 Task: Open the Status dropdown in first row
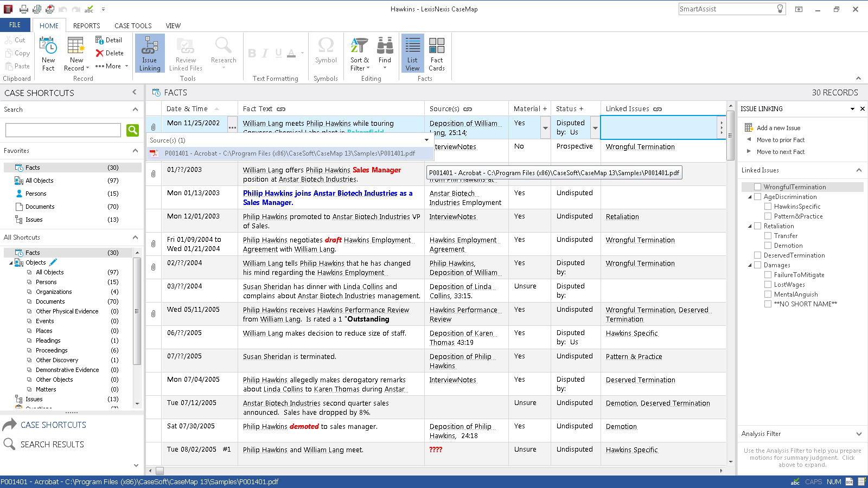coord(595,128)
